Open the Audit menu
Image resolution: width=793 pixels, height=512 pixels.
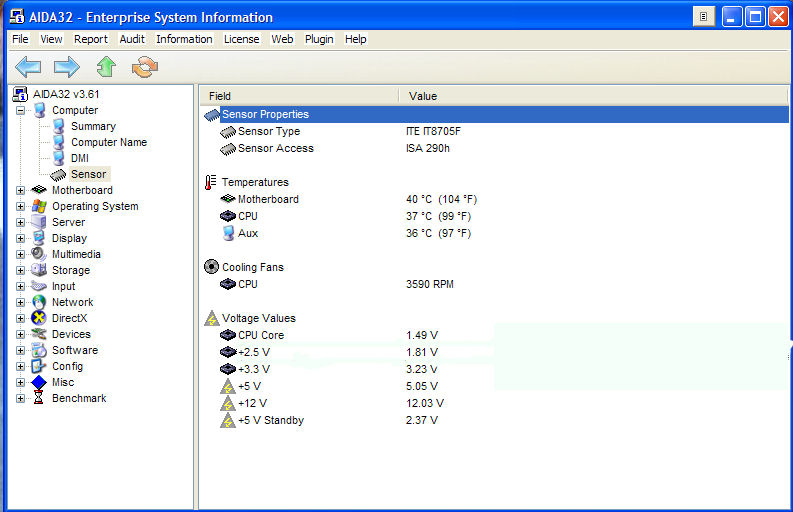(x=132, y=39)
